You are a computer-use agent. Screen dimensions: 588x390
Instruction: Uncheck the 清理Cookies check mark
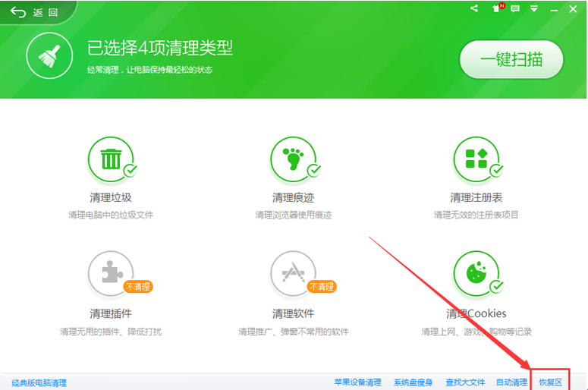point(496,287)
